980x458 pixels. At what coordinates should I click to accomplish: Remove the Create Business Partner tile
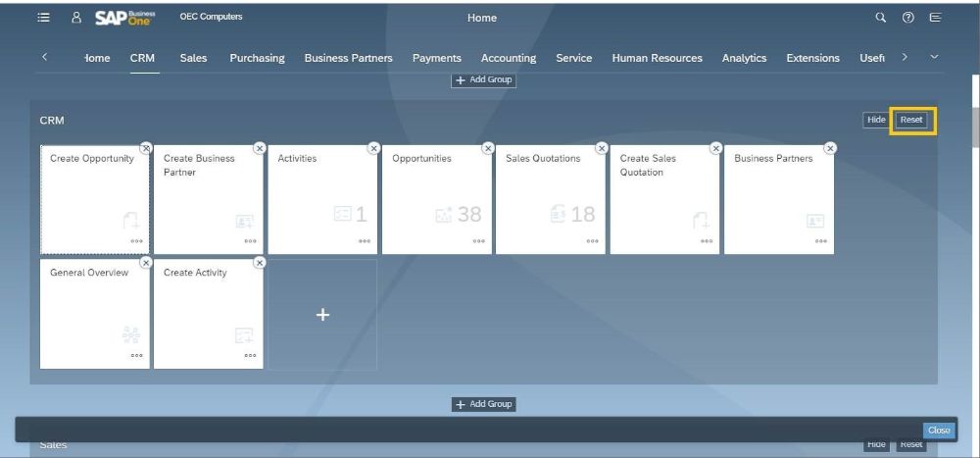pyautogui.click(x=260, y=148)
